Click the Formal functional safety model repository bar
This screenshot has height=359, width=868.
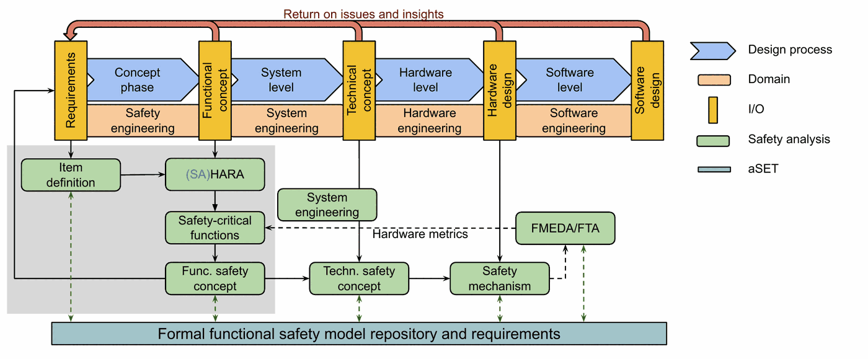point(359,334)
